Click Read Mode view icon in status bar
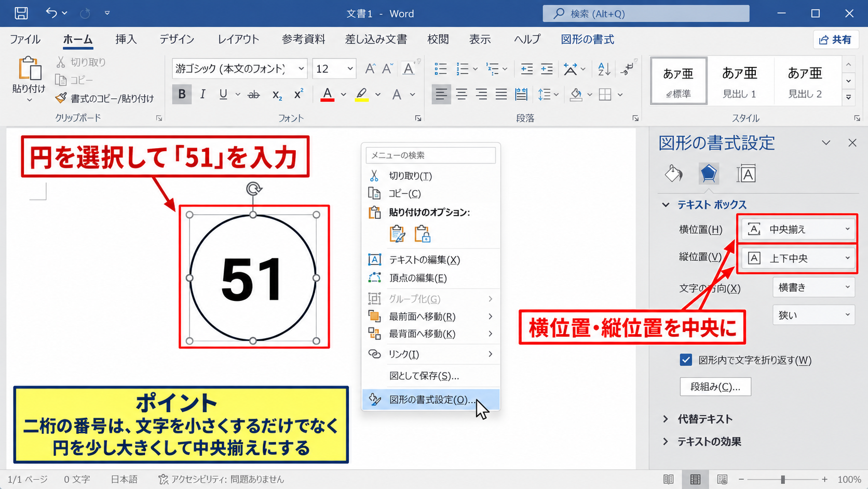The height and width of the screenshot is (489, 868). coord(669,479)
